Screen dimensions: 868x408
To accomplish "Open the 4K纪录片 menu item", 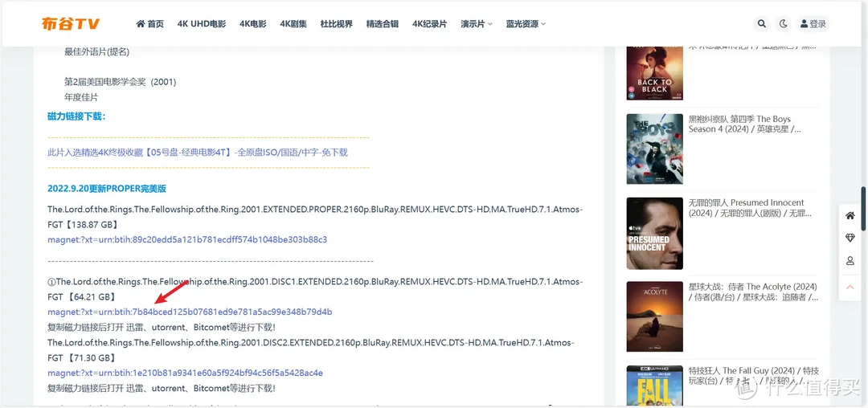I will coord(429,24).
